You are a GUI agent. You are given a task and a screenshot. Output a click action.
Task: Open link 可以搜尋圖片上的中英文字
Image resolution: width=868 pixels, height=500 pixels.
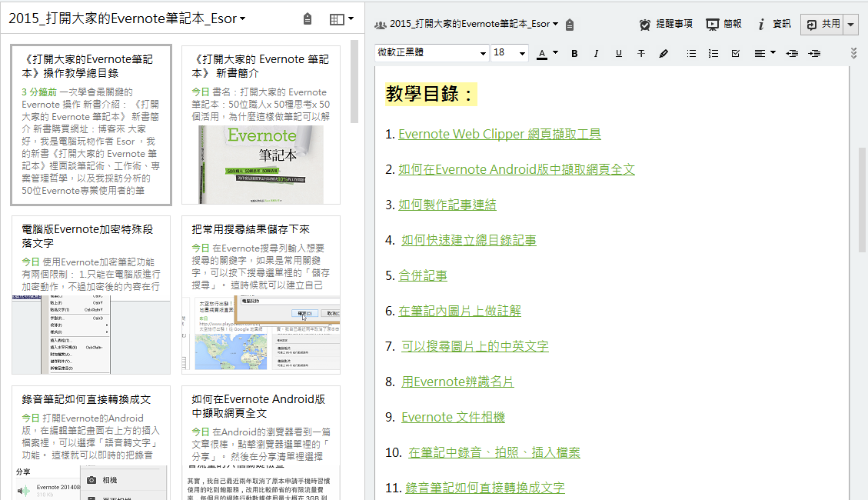click(x=475, y=347)
